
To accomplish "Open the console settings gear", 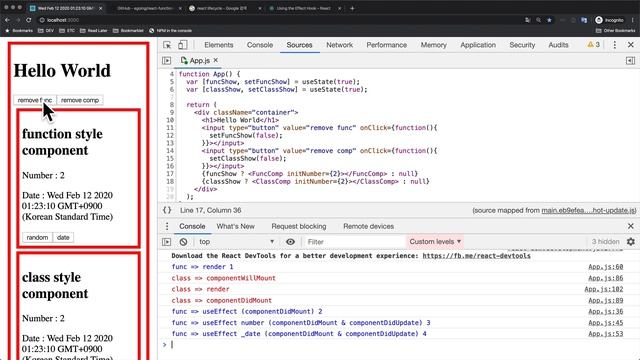I will pyautogui.click(x=631, y=242).
